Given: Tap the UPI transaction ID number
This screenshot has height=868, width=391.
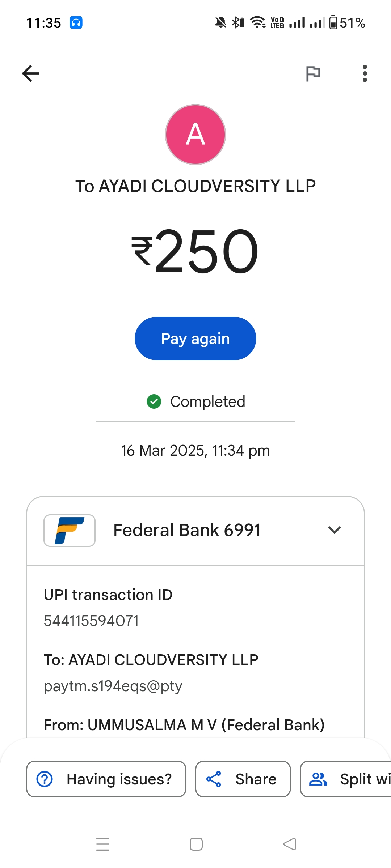Looking at the screenshot, I should [x=91, y=621].
